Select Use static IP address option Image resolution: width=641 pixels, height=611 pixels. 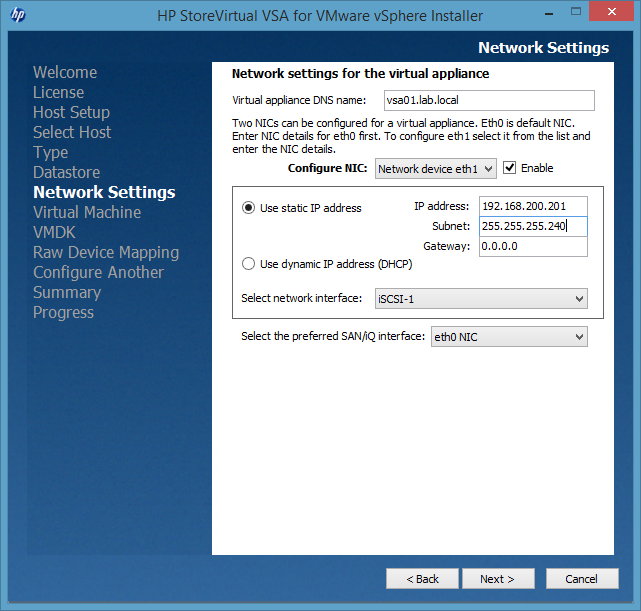(248, 208)
